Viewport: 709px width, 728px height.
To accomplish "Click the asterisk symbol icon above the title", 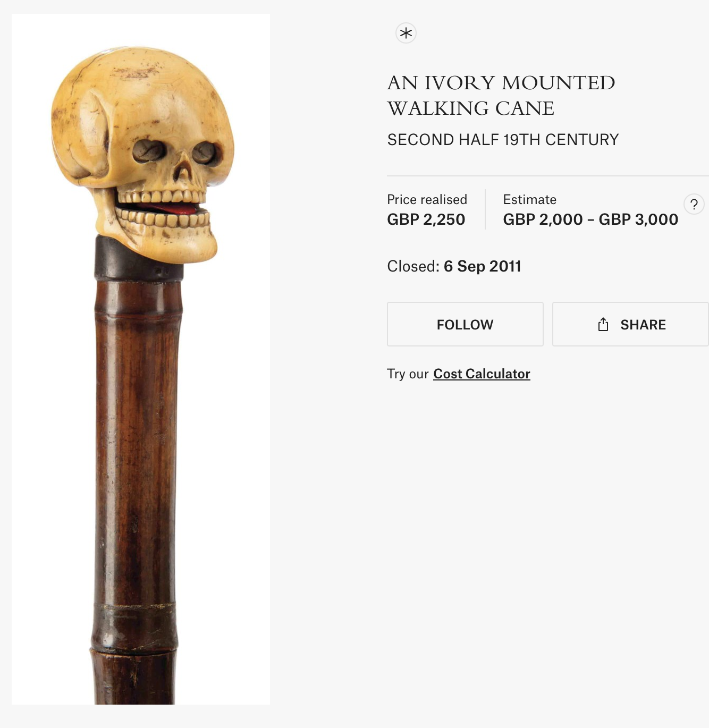I will pyautogui.click(x=406, y=33).
